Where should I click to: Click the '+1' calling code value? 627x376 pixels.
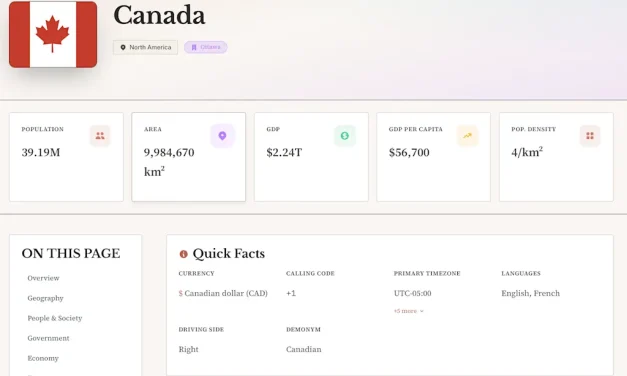pyautogui.click(x=291, y=293)
